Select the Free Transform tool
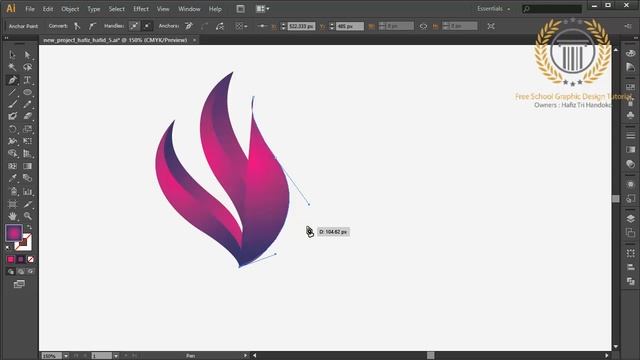The width and height of the screenshot is (640, 360). click(x=27, y=141)
